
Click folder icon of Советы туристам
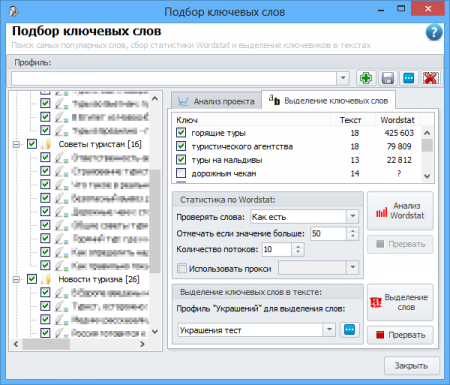coord(46,144)
